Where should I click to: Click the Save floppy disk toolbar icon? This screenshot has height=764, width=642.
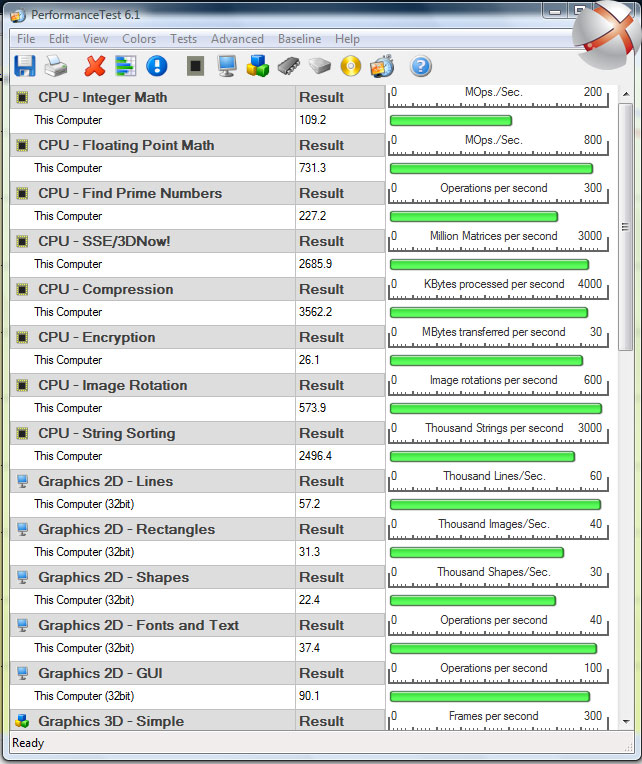25,66
